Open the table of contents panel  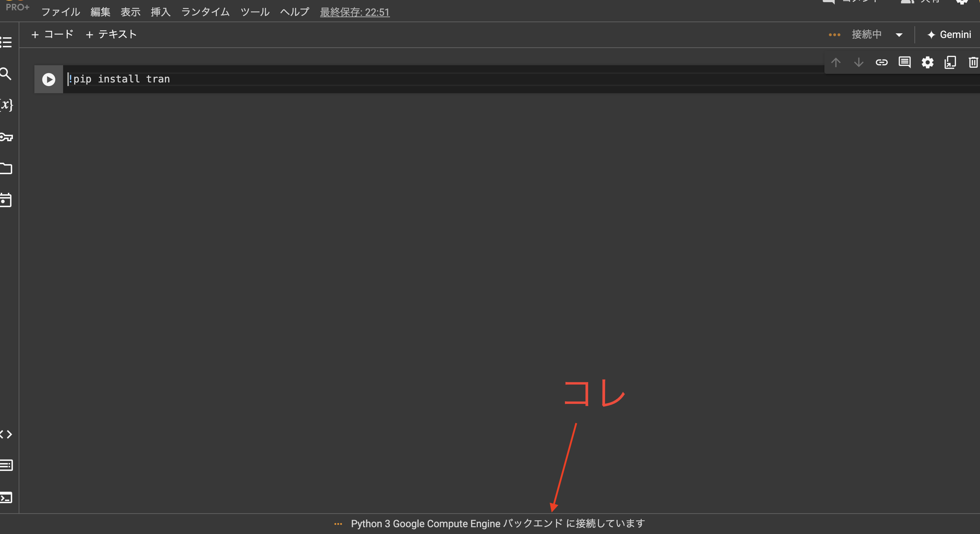click(6, 42)
